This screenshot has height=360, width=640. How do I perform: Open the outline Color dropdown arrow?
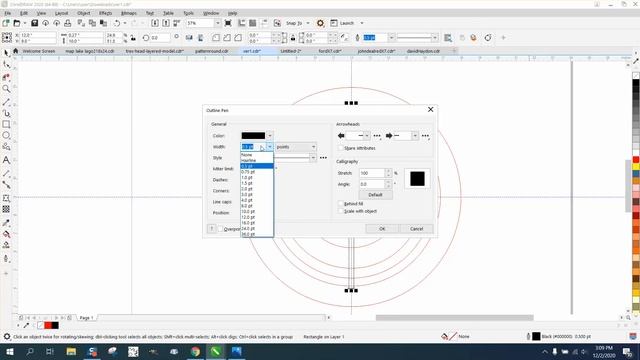pyautogui.click(x=270, y=136)
